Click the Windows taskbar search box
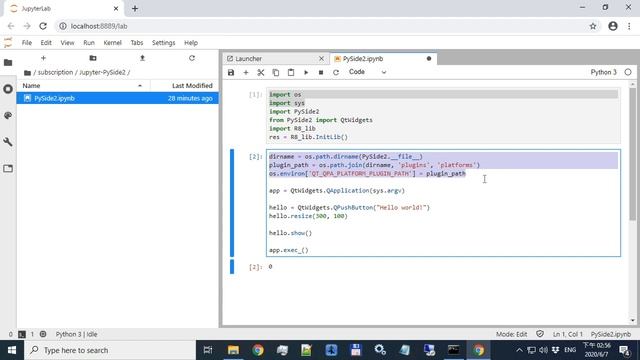The width and height of the screenshot is (640, 360). click(x=110, y=350)
